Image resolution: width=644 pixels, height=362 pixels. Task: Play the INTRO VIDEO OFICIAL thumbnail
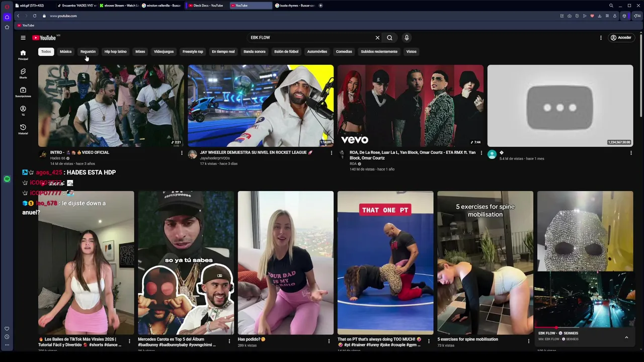(111, 106)
